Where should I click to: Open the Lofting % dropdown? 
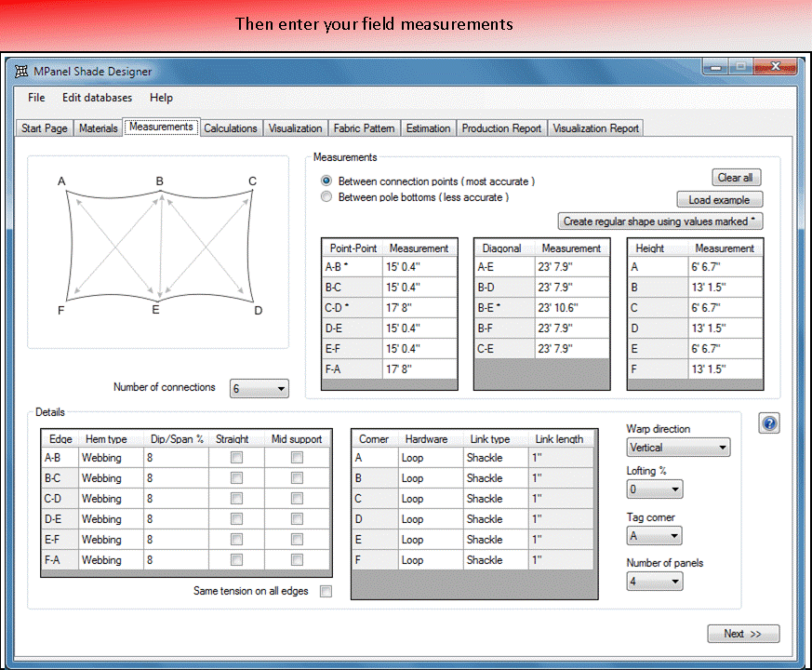(x=655, y=489)
